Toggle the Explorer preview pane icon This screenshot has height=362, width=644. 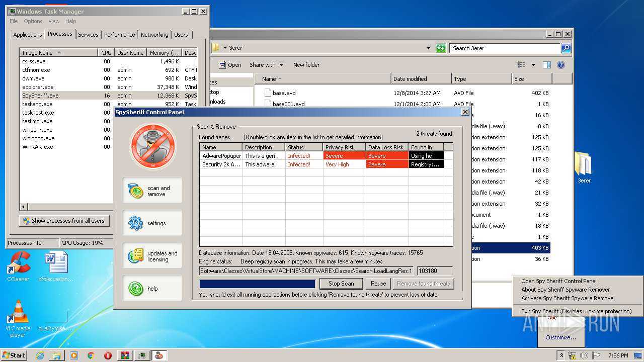coord(547,65)
